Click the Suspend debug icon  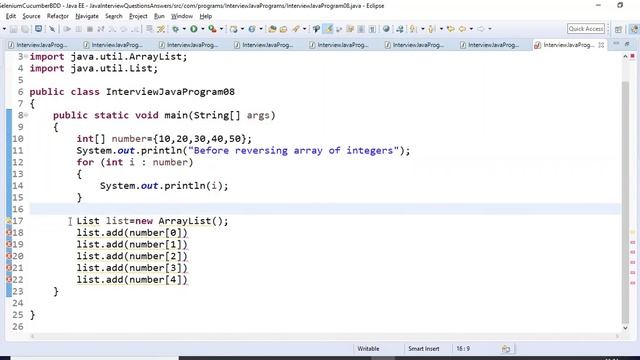78,29
